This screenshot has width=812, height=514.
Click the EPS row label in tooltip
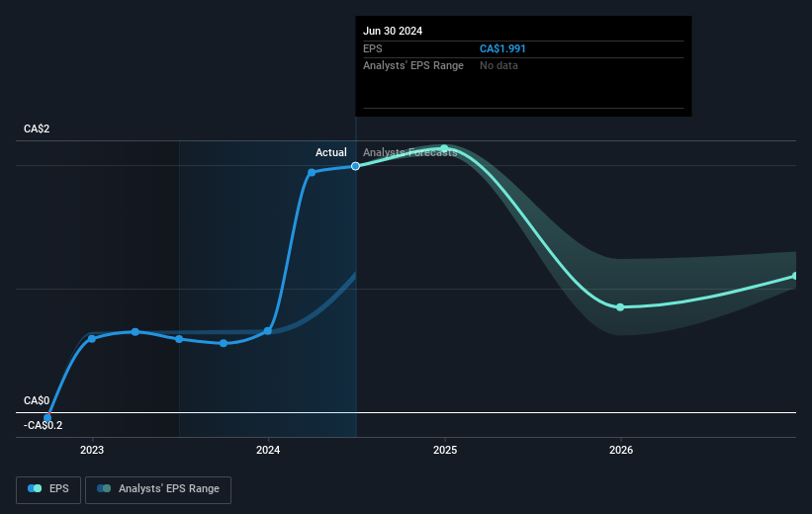pyautogui.click(x=372, y=48)
